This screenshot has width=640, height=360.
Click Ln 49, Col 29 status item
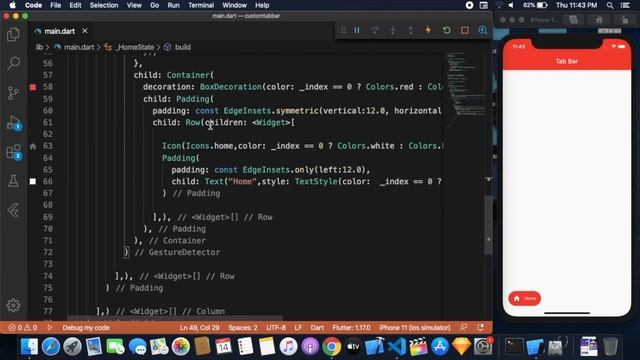pos(199,327)
